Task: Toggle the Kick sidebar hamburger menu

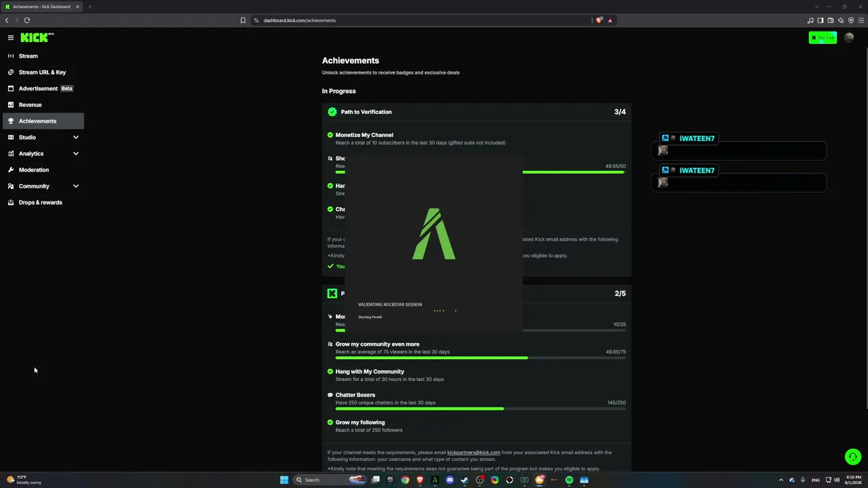Action: click(10, 38)
